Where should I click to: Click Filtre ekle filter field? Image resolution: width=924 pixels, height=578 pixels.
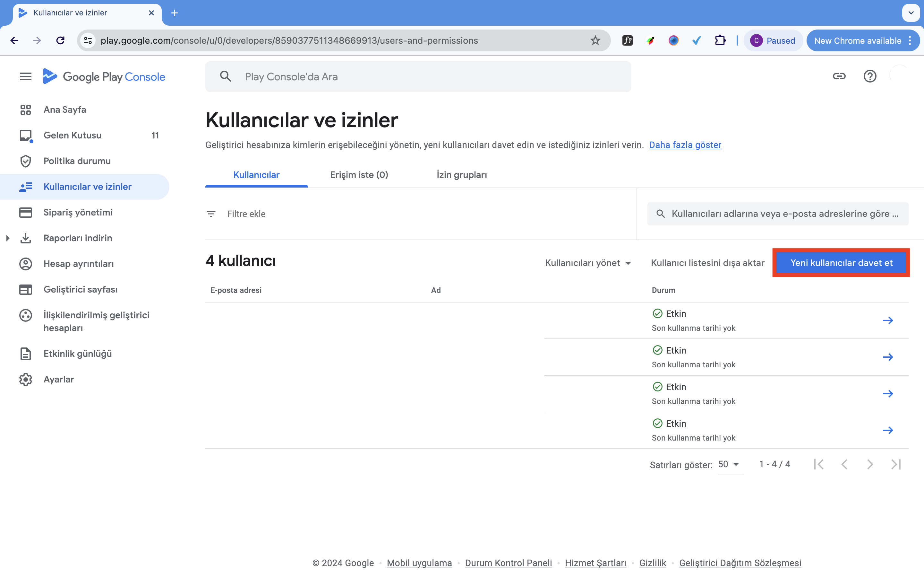click(420, 214)
